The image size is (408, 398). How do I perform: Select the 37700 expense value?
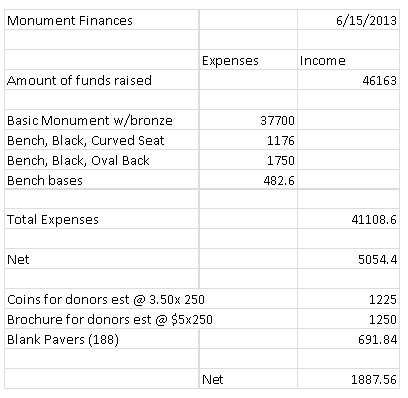tap(248, 120)
